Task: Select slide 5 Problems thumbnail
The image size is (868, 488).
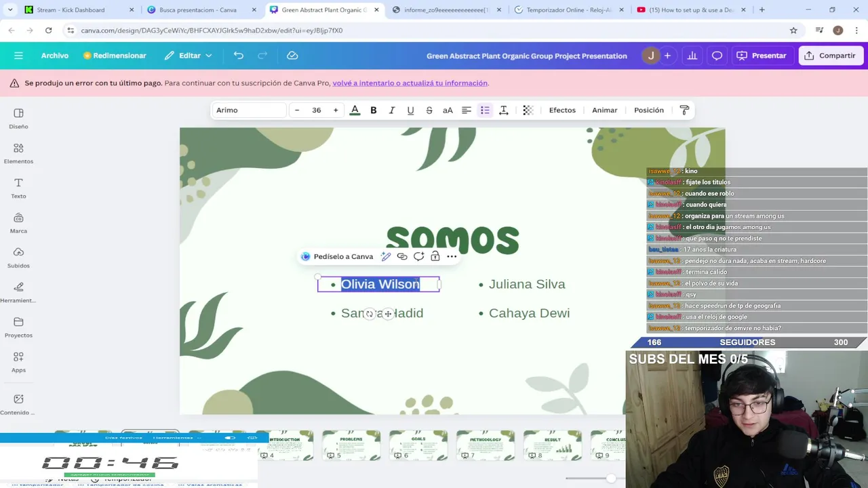Action: (351, 444)
